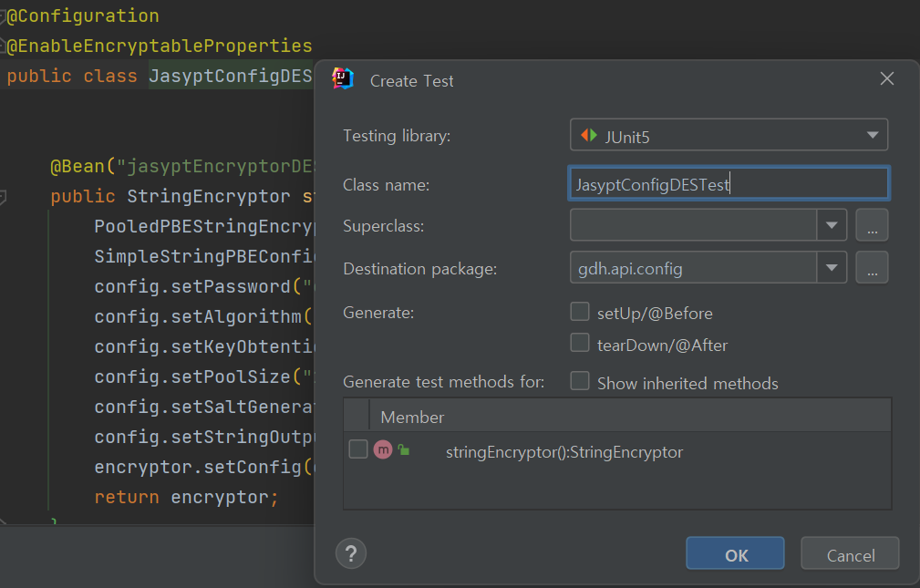Click the JUnit5 library icon
The image size is (920, 588).
pyautogui.click(x=589, y=136)
